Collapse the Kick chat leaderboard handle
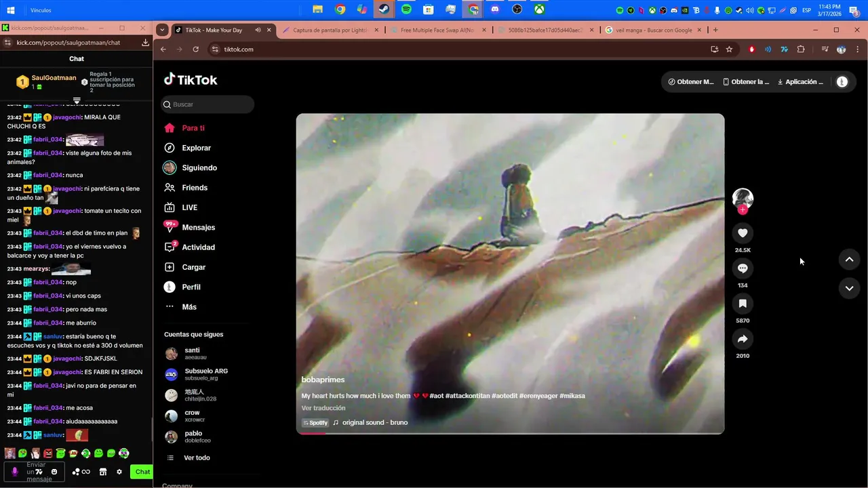This screenshot has width=868, height=488. pyautogui.click(x=77, y=100)
